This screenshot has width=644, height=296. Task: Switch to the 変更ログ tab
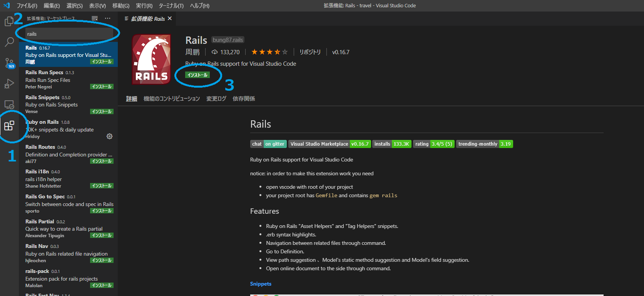216,99
